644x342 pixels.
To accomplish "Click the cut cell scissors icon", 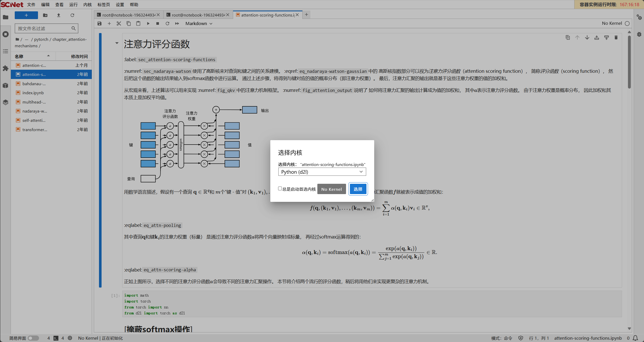I will click(x=119, y=23).
